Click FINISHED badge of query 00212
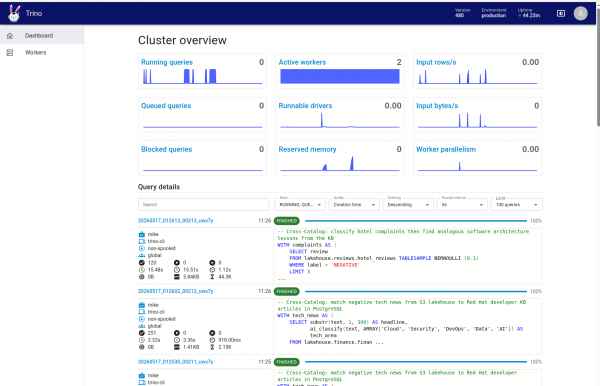This screenshot has width=600, height=386. coord(287,292)
